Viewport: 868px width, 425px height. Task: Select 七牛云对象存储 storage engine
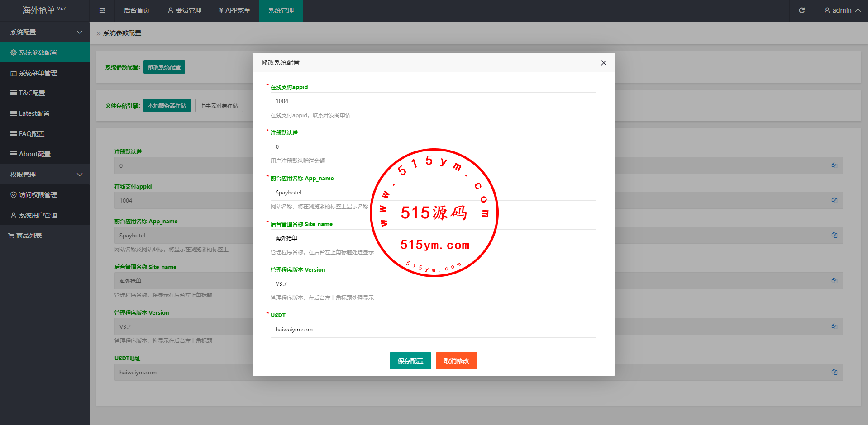(x=219, y=105)
